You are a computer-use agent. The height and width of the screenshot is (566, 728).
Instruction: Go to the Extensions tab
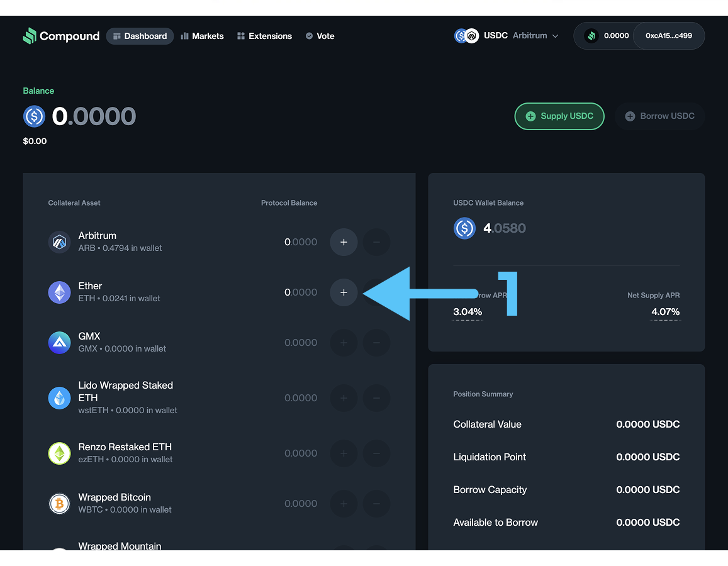(264, 36)
